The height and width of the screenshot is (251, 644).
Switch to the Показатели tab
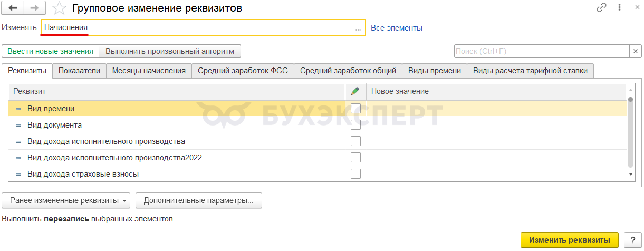click(x=79, y=71)
